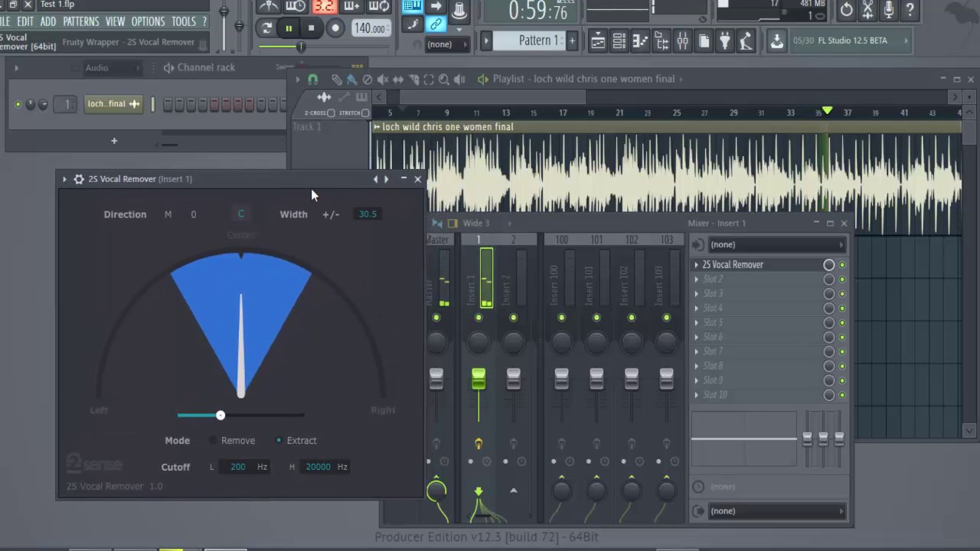Select the playlist zoom tool
This screenshot has width=980, height=551.
[x=444, y=79]
